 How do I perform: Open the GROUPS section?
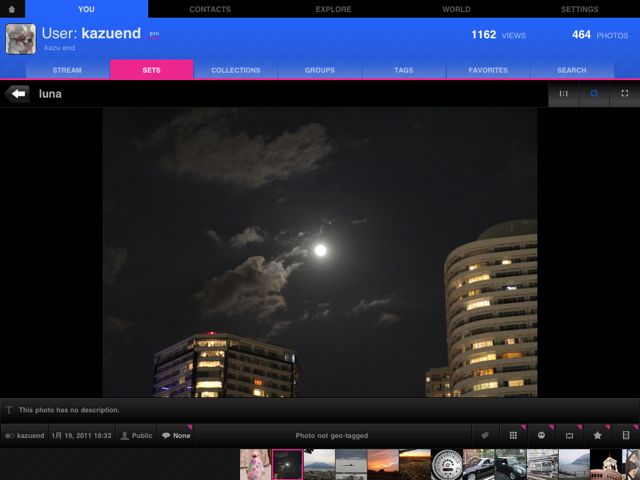tap(320, 70)
